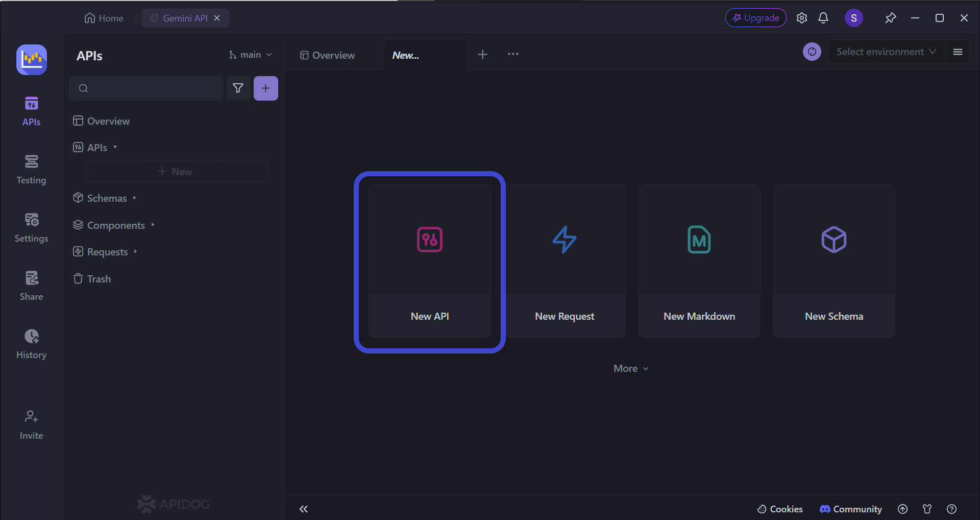Click the Upgrade button
Viewport: 980px width, 520px height.
pyautogui.click(x=755, y=17)
